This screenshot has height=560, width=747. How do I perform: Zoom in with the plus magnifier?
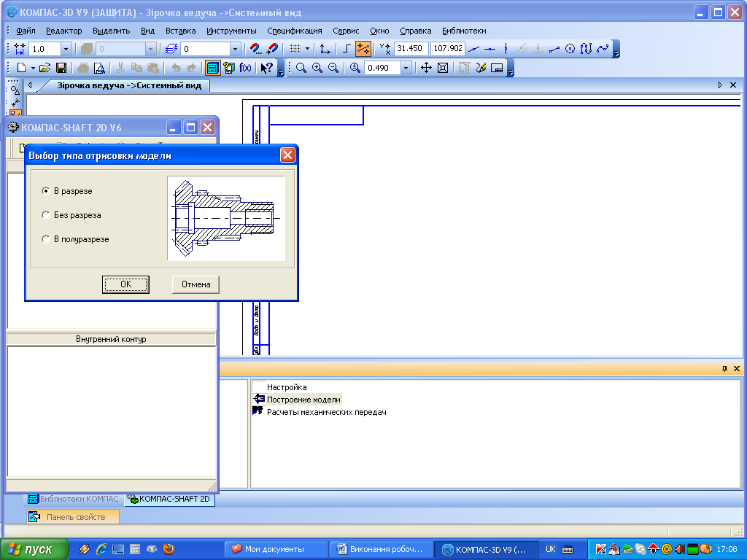point(317,68)
